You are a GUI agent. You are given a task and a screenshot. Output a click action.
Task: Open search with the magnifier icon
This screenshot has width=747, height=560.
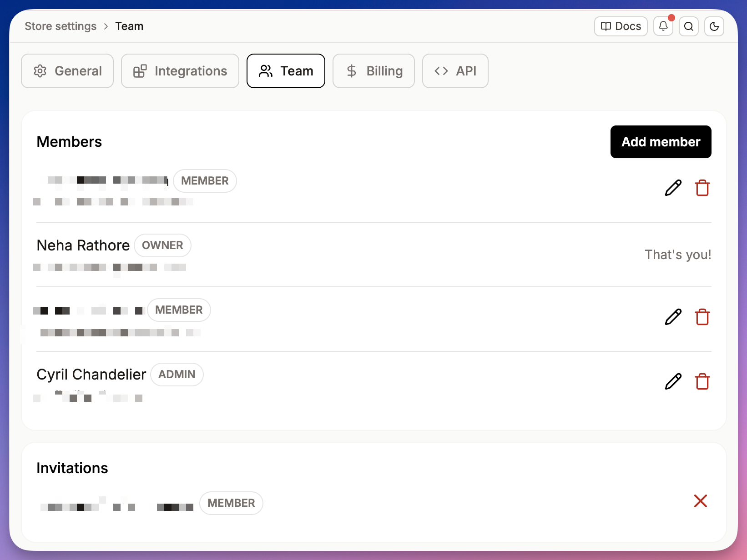pos(689,26)
